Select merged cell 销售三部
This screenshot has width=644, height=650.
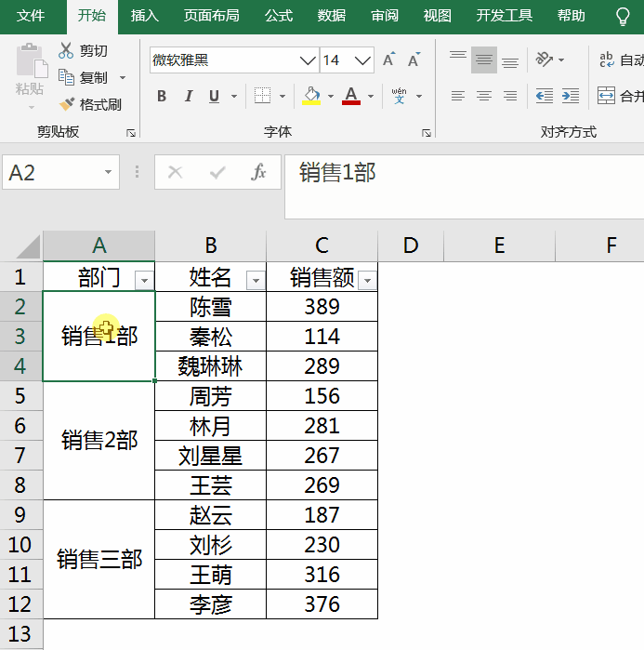[99, 560]
